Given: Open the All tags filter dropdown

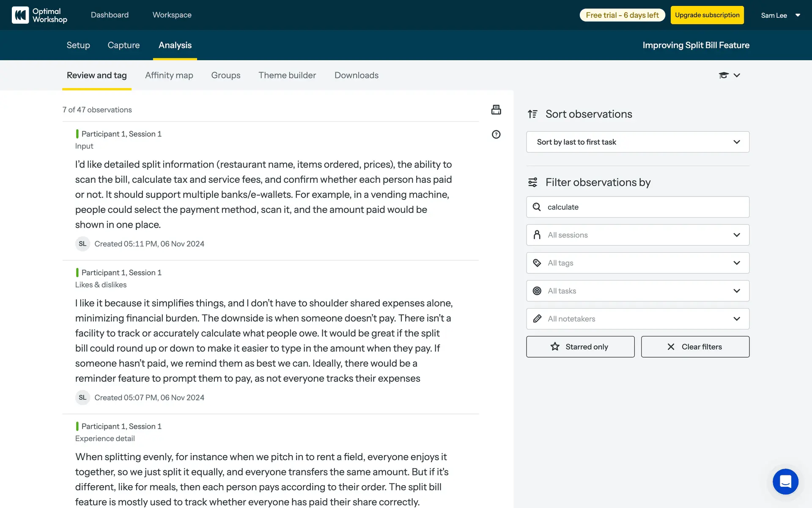Looking at the screenshot, I should pos(638,263).
